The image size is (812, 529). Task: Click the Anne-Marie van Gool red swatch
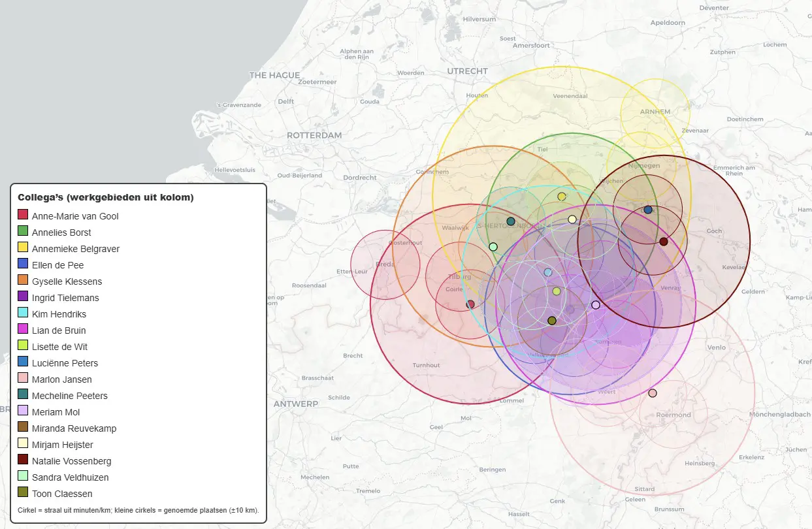[x=23, y=216]
